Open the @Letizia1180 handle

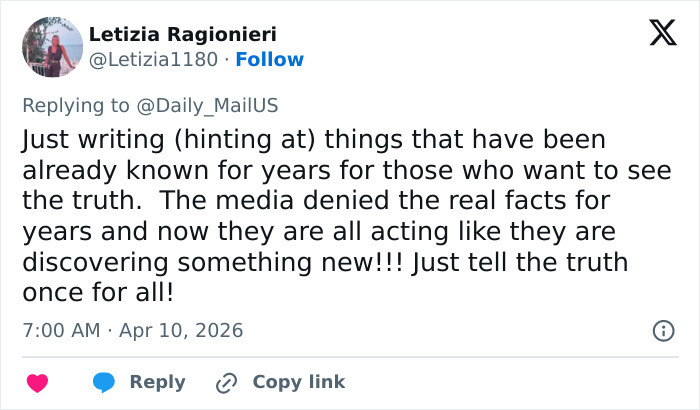coord(152,60)
